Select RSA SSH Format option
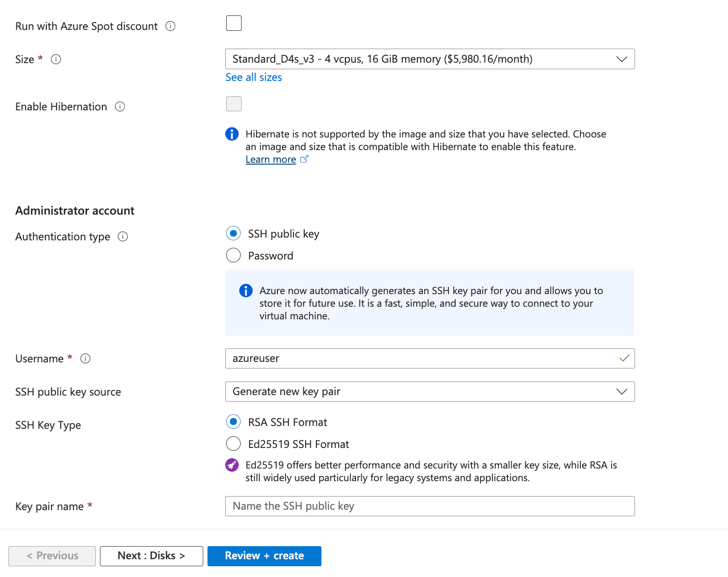The image size is (728, 577). click(x=233, y=422)
